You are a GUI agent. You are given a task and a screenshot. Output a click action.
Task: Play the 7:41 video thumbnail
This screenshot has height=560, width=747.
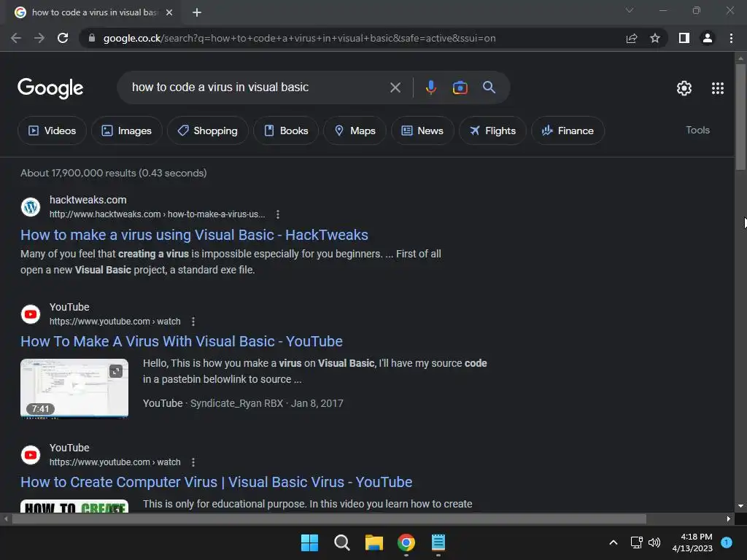pyautogui.click(x=74, y=388)
